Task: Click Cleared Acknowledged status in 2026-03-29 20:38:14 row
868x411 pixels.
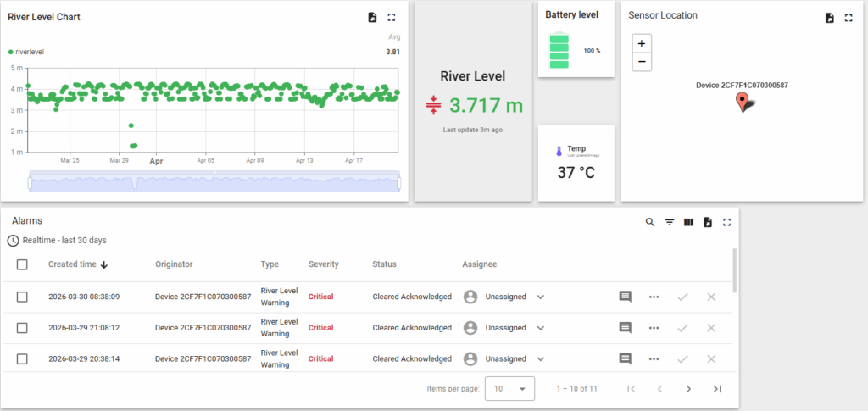Action: pyautogui.click(x=412, y=359)
